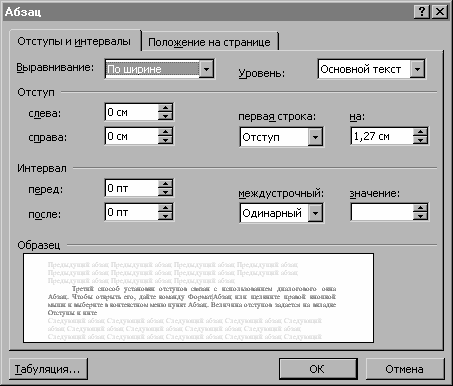Increase the на: 1,27 см value
453x386 pixels.
(x=420, y=132)
